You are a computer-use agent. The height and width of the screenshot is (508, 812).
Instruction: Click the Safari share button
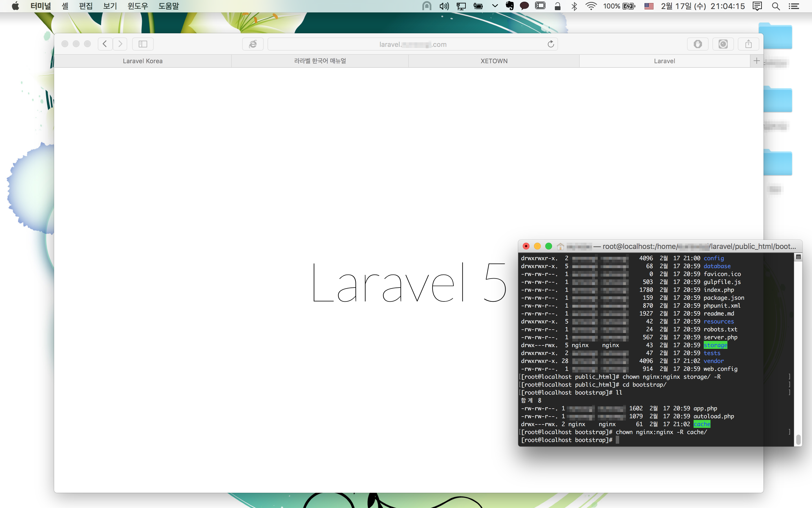[x=749, y=44]
